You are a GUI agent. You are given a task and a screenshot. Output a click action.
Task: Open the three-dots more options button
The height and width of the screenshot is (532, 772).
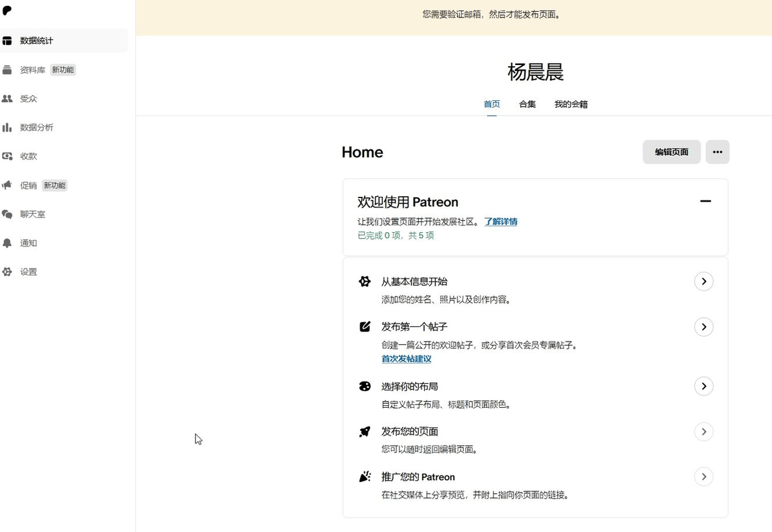click(x=717, y=152)
